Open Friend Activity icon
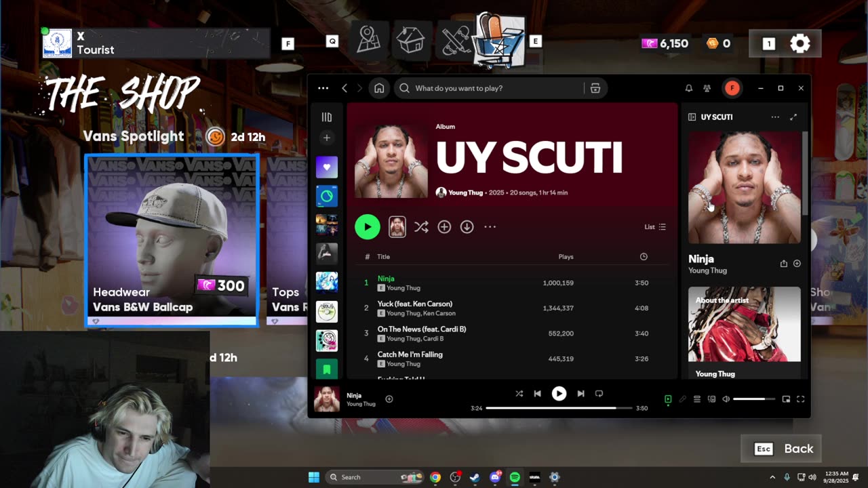This screenshot has height=488, width=868. click(707, 88)
